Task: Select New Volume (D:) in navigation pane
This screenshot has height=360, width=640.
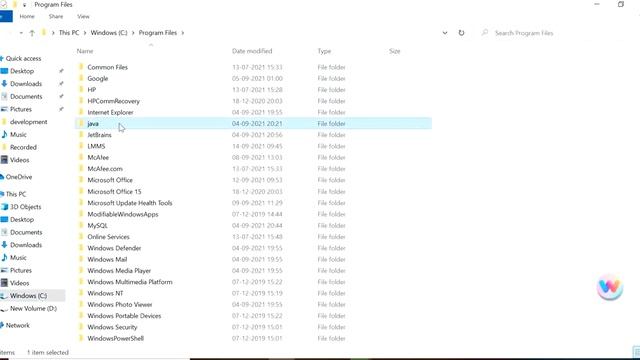Action: tap(33, 309)
